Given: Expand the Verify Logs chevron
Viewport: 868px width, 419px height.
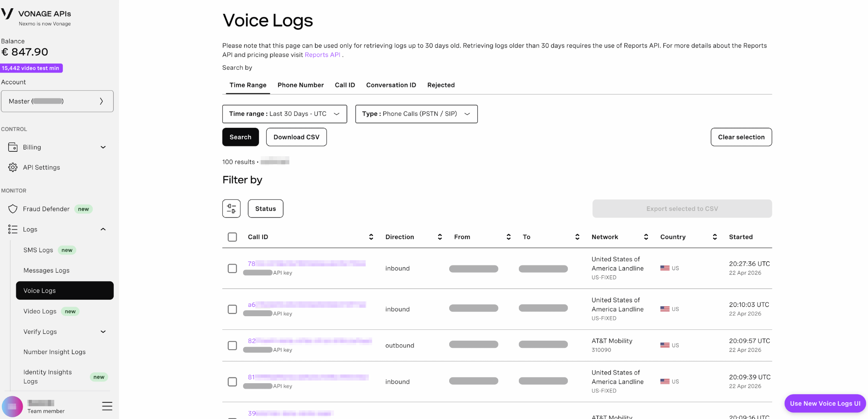Looking at the screenshot, I should 103,332.
